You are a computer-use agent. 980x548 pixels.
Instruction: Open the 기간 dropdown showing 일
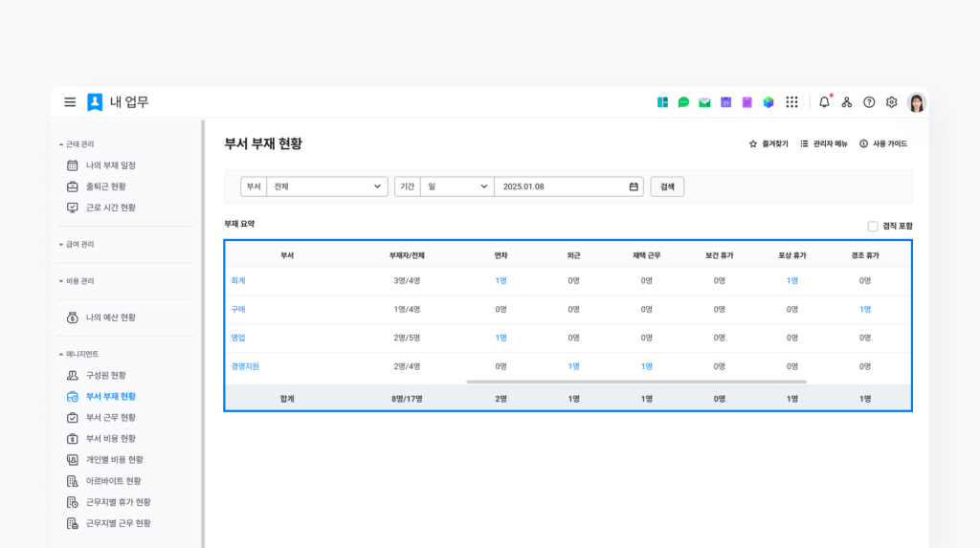point(457,186)
